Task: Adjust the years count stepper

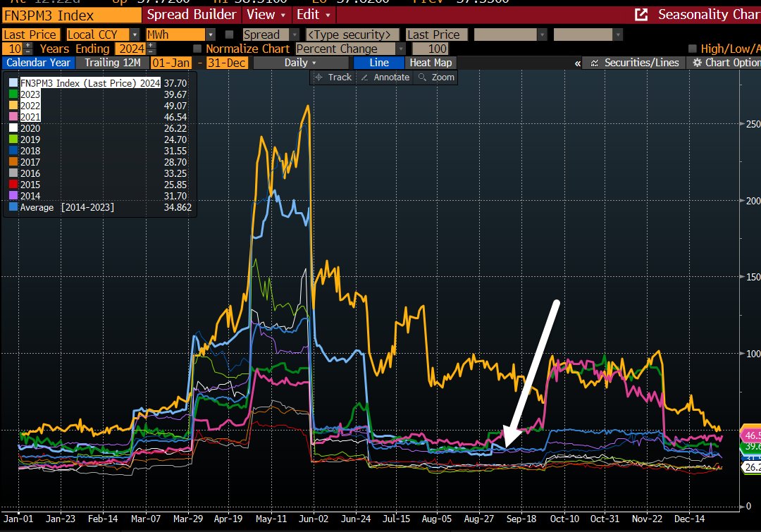Action: (x=28, y=49)
